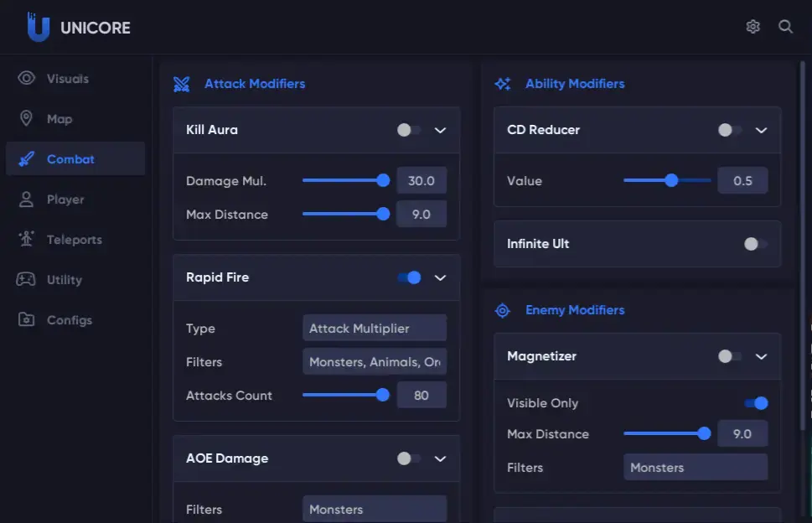Viewport: 812px width, 523px height.
Task: Click the Attack Modifiers heading
Action: coord(255,83)
